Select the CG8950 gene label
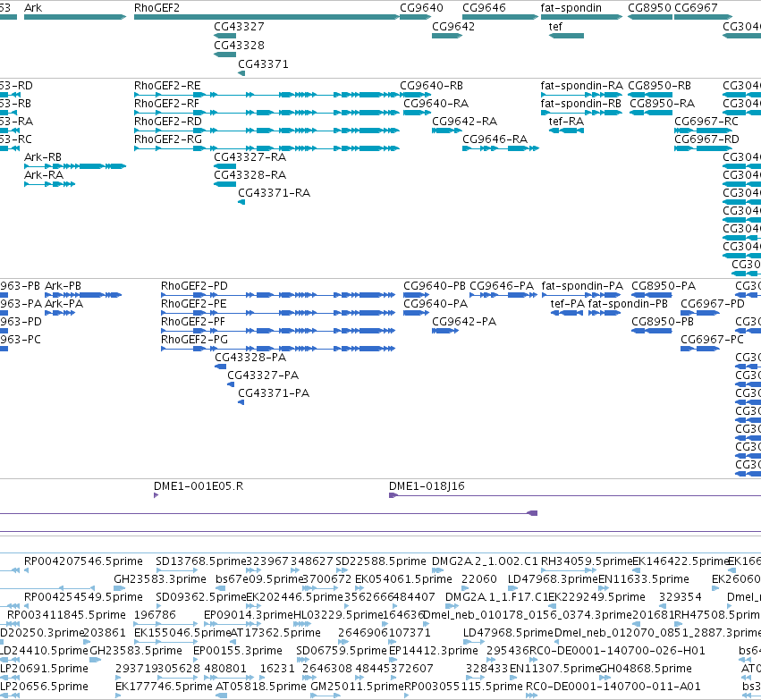The image size is (761, 700). 649,8
